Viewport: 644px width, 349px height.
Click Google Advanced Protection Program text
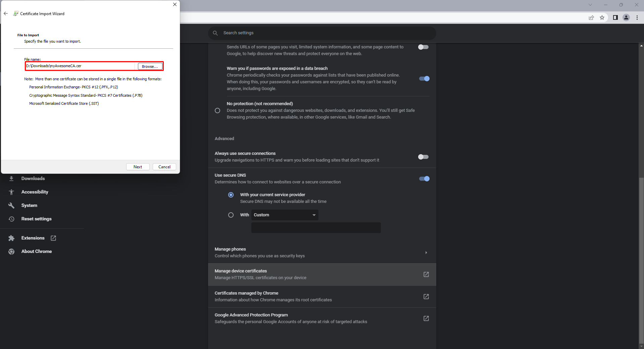pyautogui.click(x=251, y=315)
